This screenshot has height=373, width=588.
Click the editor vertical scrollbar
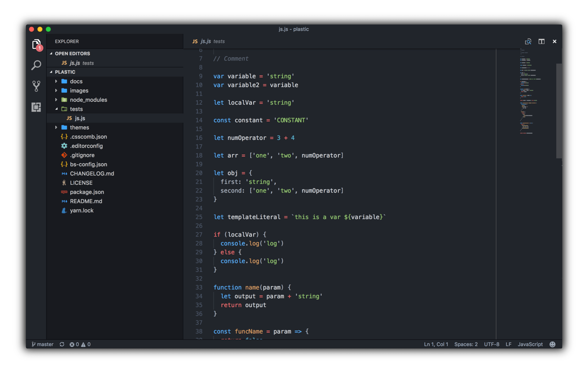tap(559, 111)
